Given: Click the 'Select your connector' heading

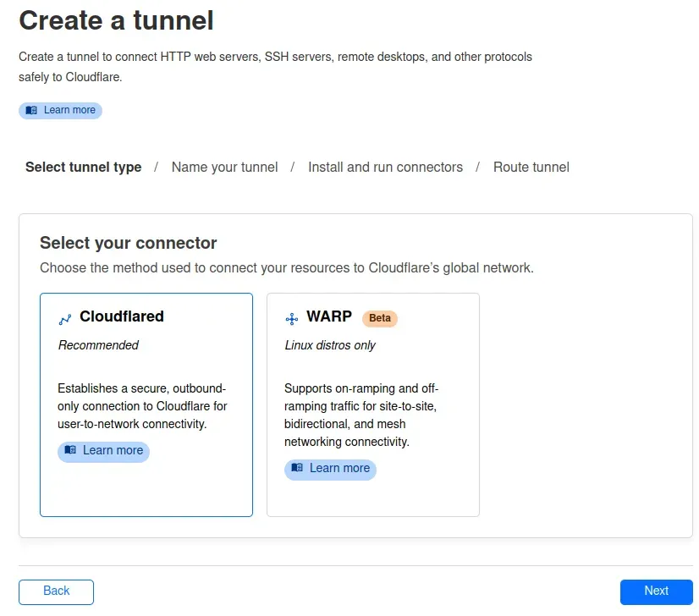Looking at the screenshot, I should tap(129, 243).
